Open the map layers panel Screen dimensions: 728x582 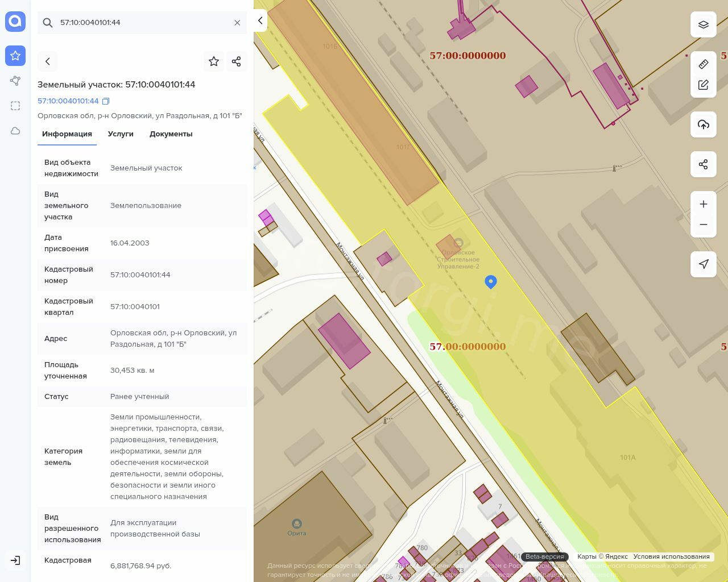tap(704, 24)
